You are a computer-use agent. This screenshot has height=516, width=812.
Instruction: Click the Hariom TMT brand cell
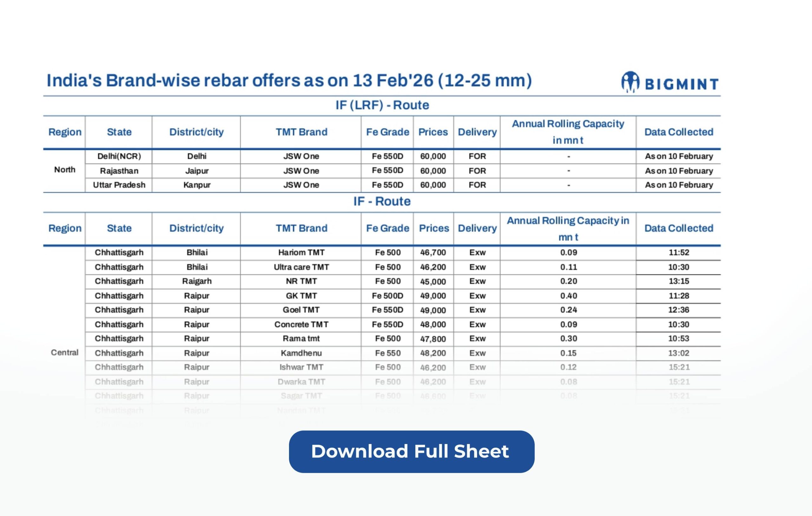click(x=301, y=252)
